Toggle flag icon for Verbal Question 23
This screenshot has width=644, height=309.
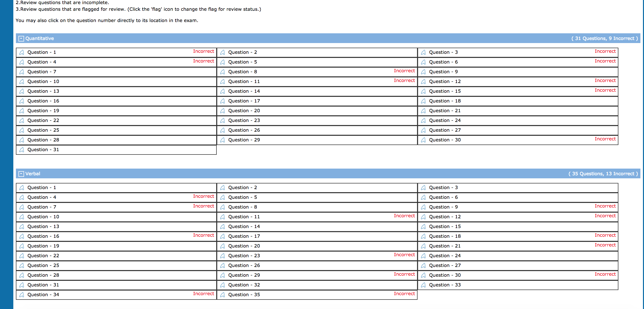223,256
